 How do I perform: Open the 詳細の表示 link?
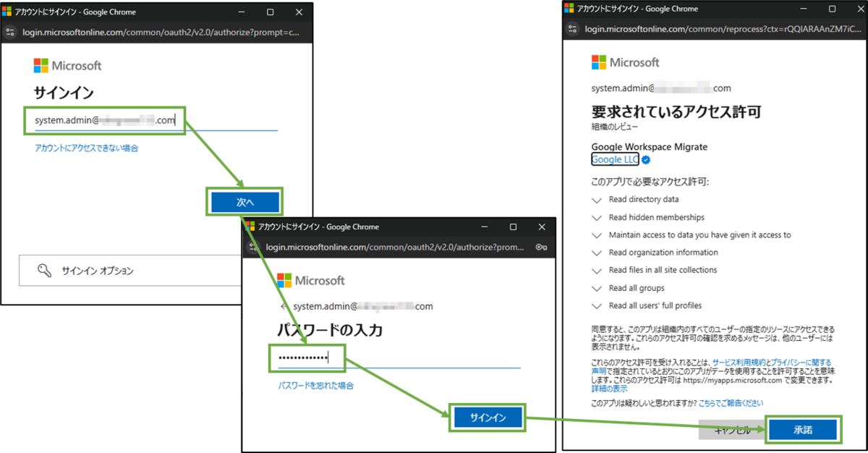pyautogui.click(x=610, y=388)
